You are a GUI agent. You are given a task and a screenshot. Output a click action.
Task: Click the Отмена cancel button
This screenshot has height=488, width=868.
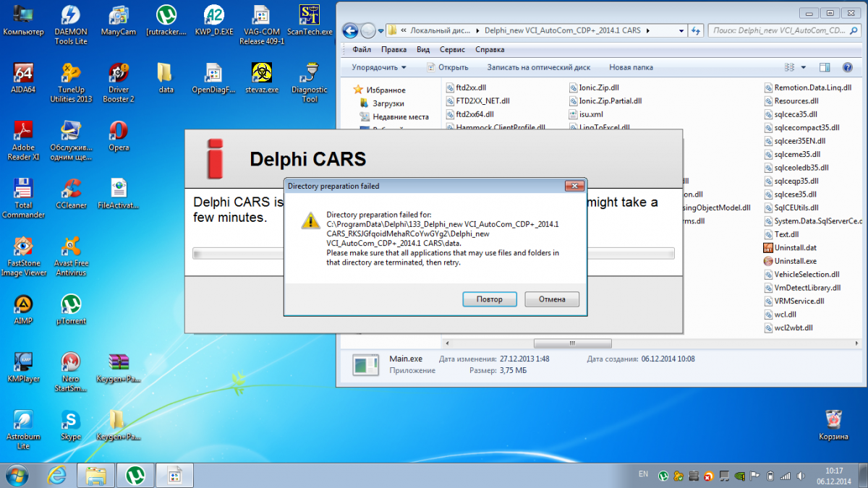point(551,299)
